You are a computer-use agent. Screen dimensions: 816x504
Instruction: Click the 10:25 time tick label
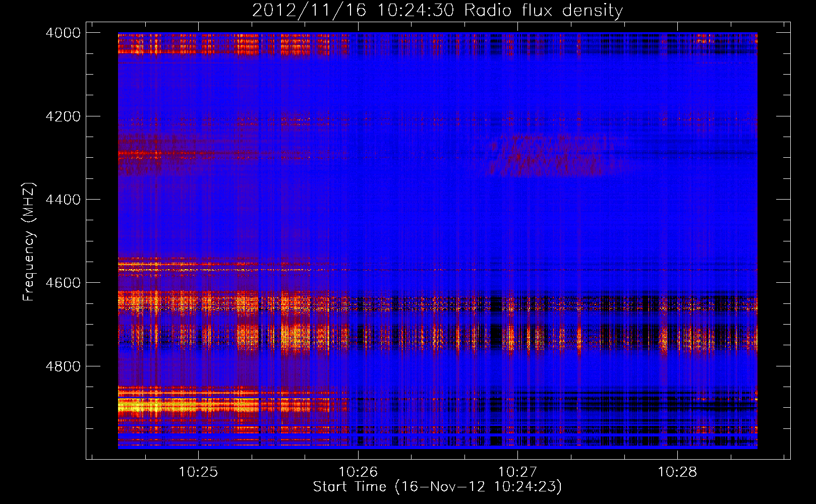point(198,472)
